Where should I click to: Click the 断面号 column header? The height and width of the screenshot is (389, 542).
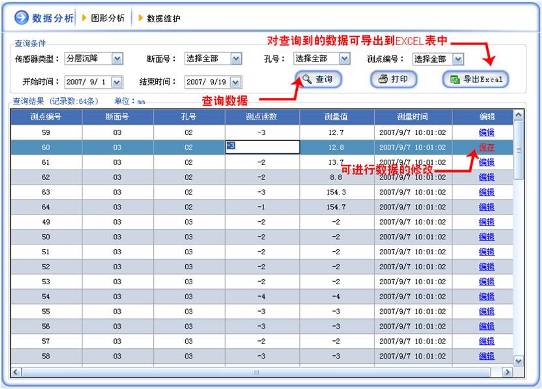coord(118,117)
